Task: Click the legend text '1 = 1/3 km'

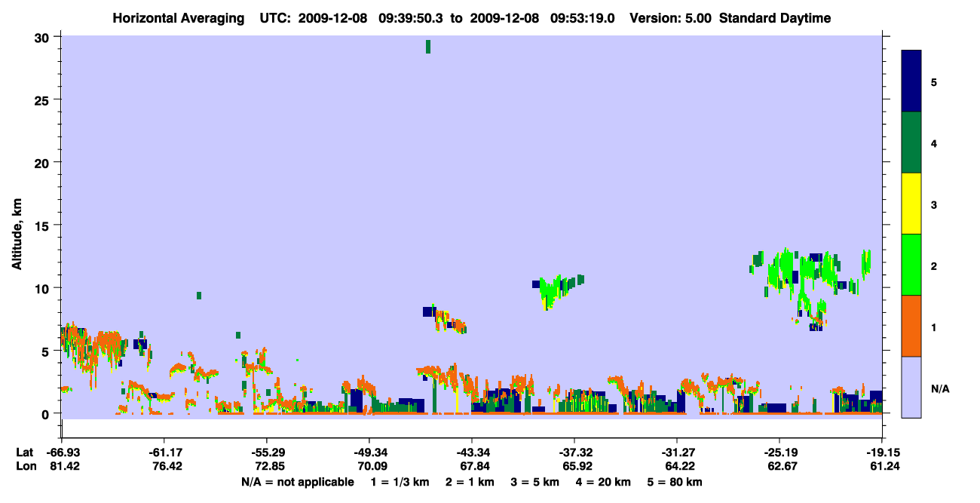Action: click(400, 482)
